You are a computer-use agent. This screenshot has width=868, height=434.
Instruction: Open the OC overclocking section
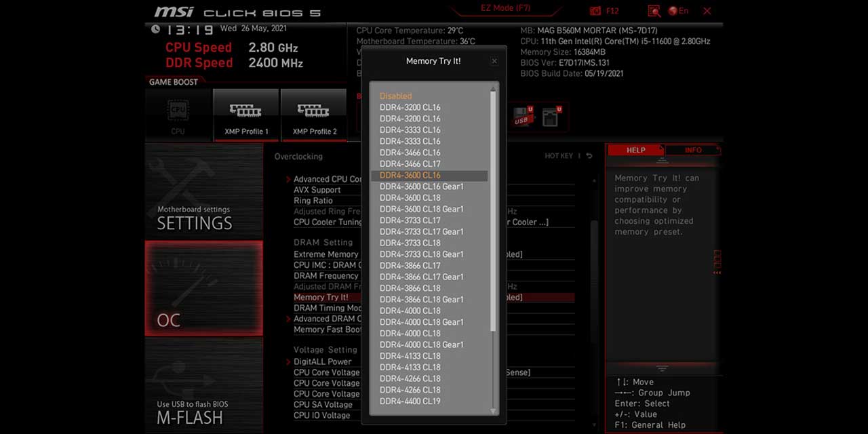click(204, 288)
